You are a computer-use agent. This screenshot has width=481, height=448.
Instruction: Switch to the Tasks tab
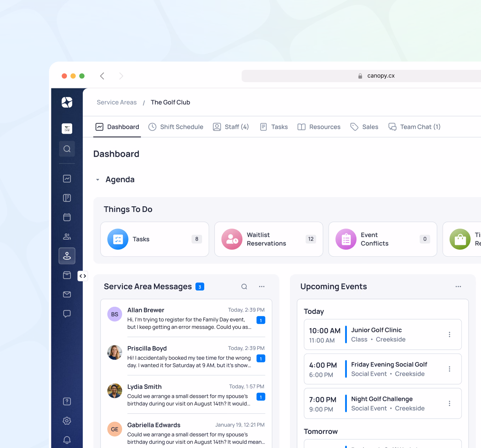pyautogui.click(x=274, y=127)
